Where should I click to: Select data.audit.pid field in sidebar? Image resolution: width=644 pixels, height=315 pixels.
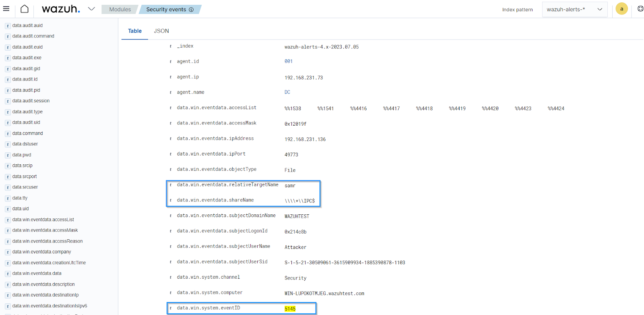(x=26, y=90)
